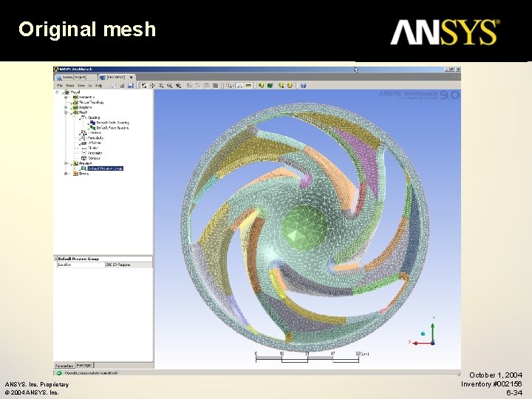Click the first greyed selection filter icon
The width and height of the screenshot is (532, 399).
click(189, 86)
